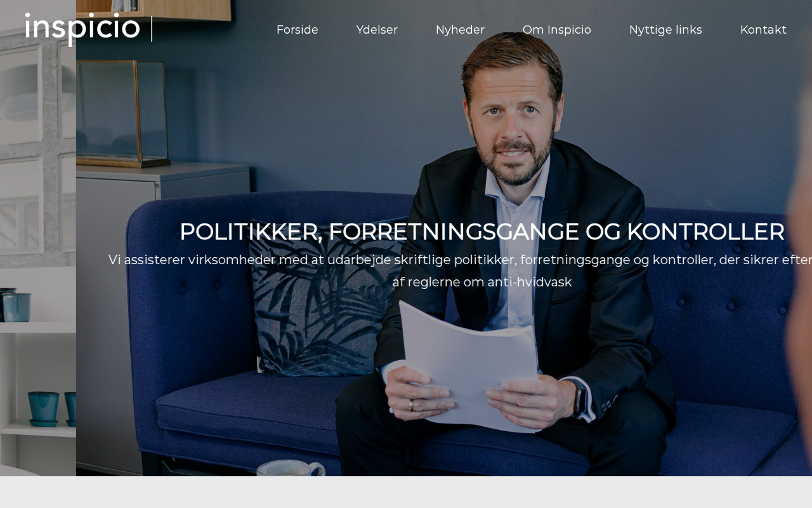Image resolution: width=812 pixels, height=508 pixels.
Task: Navigate to the Kontakt page
Action: [x=763, y=30]
